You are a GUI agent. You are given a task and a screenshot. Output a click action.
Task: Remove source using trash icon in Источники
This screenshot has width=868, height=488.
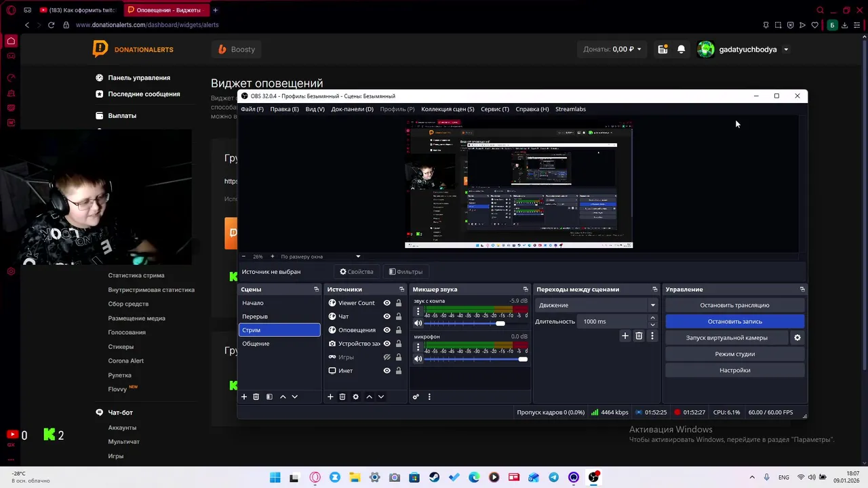(342, 396)
